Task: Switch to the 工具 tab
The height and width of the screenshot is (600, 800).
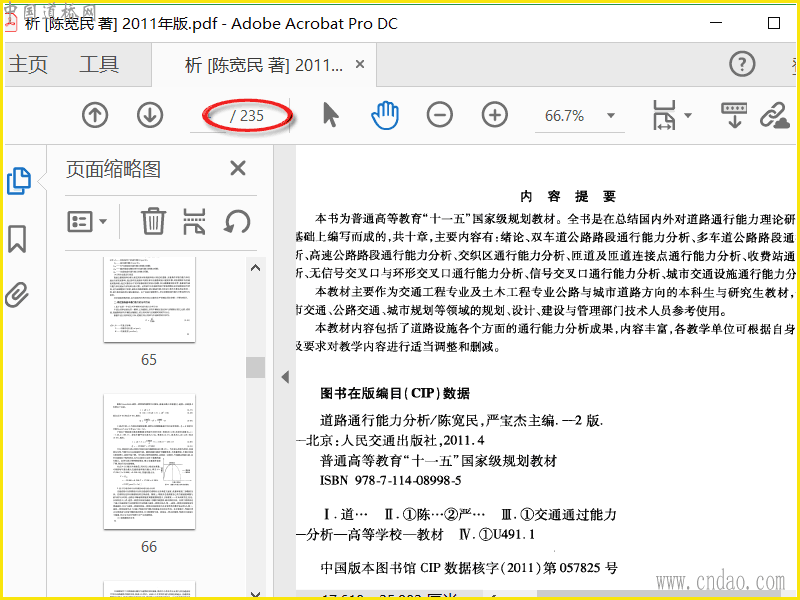Action: click(99, 64)
